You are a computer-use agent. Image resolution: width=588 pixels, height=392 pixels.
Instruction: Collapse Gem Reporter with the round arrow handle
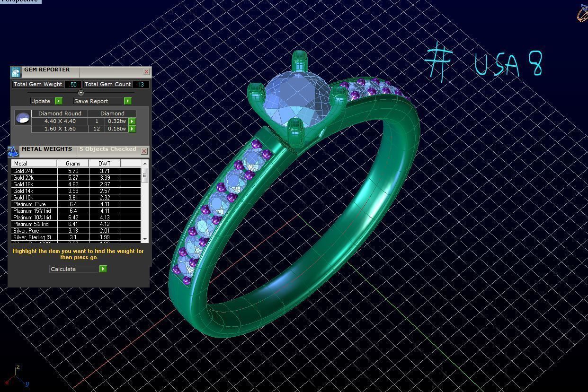(x=80, y=93)
